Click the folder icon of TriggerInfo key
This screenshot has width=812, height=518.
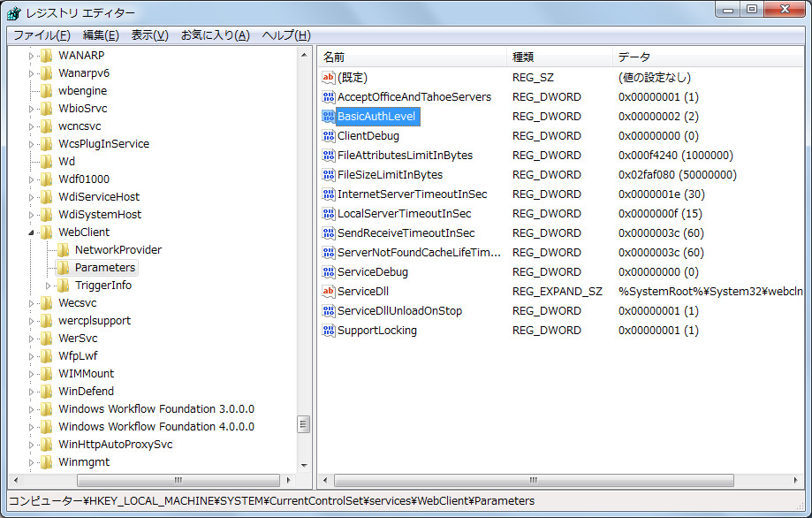tap(64, 285)
